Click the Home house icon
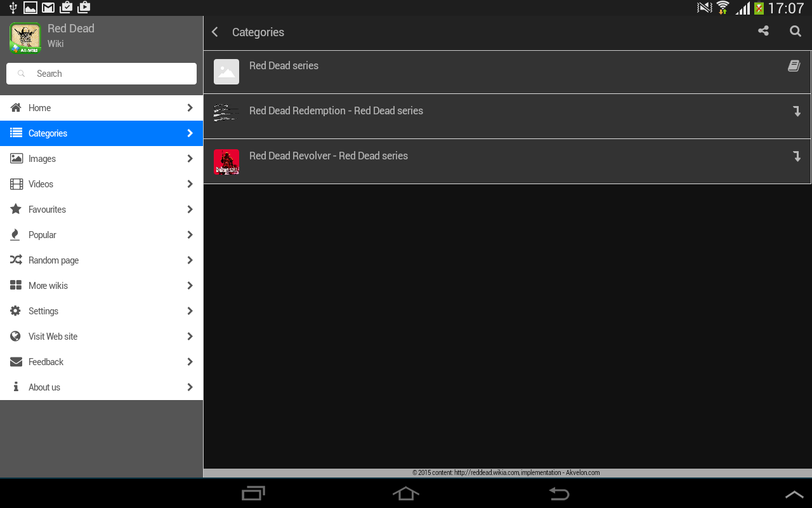The image size is (812, 508). click(16, 108)
